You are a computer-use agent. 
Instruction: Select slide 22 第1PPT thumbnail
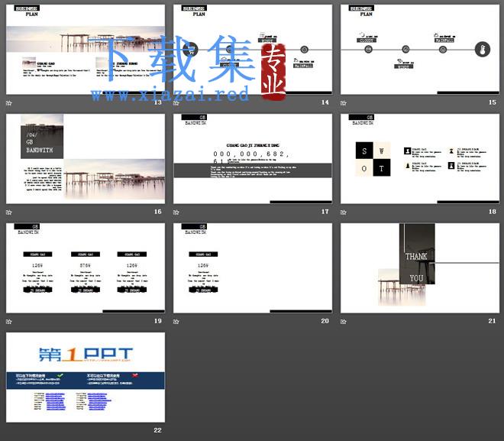(86, 378)
